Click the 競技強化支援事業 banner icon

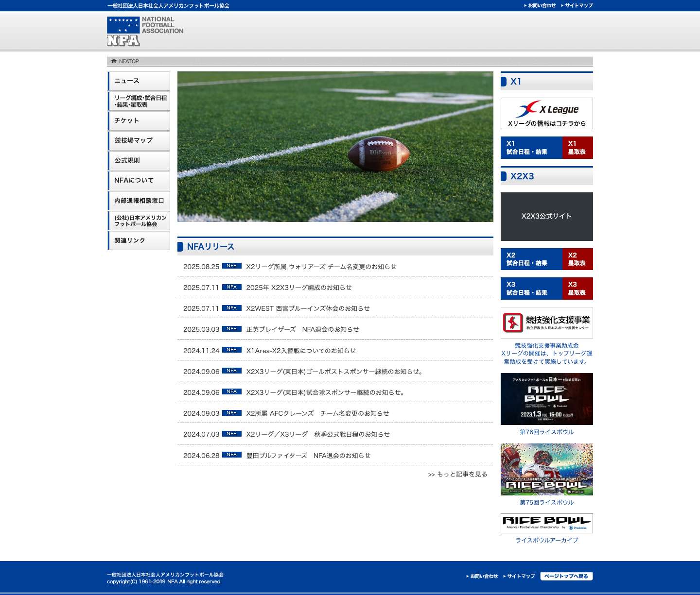coord(546,322)
